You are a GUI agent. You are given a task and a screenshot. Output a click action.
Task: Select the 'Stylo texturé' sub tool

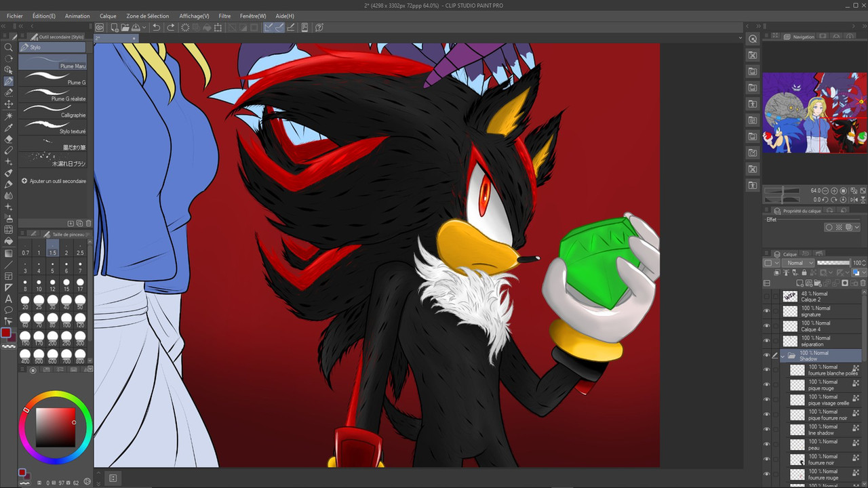coord(53,127)
